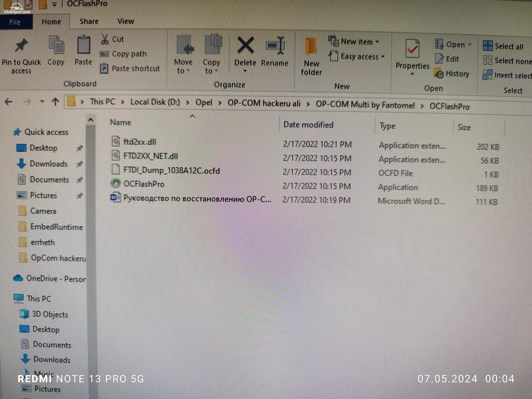Open the Easy access dropdown

tap(357, 57)
